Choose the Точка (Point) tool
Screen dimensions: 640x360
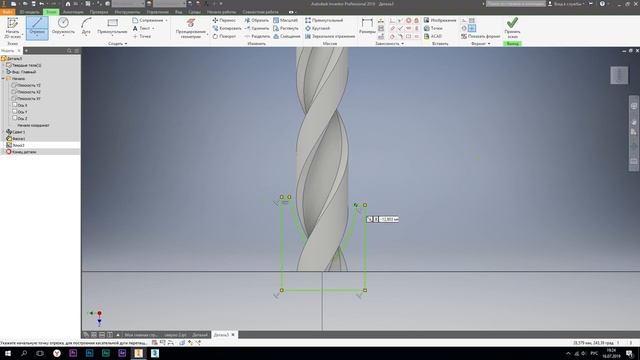coord(142,36)
